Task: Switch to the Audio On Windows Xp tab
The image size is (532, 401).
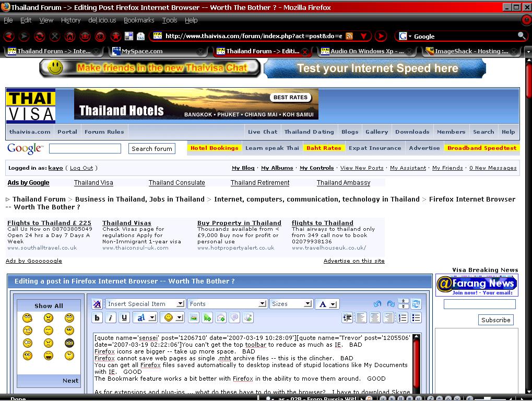Action: 368,51
